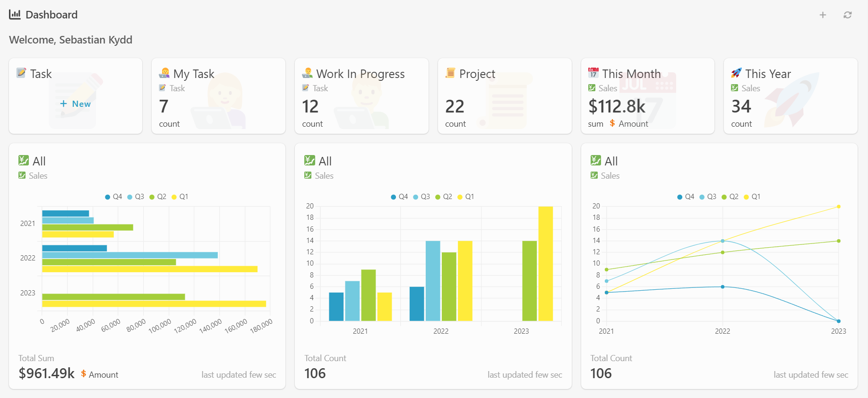The height and width of the screenshot is (398, 868).
Task: Click the This Year rocket icon
Action: point(736,73)
